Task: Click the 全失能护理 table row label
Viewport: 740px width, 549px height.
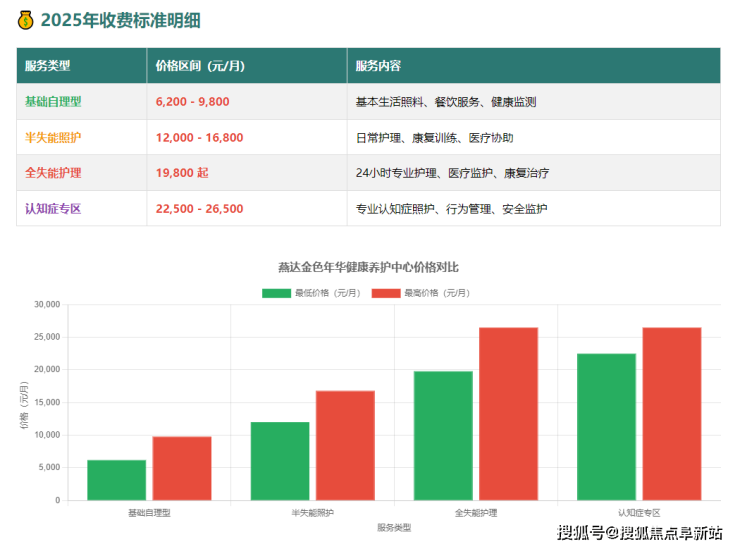Action: pyautogui.click(x=53, y=173)
